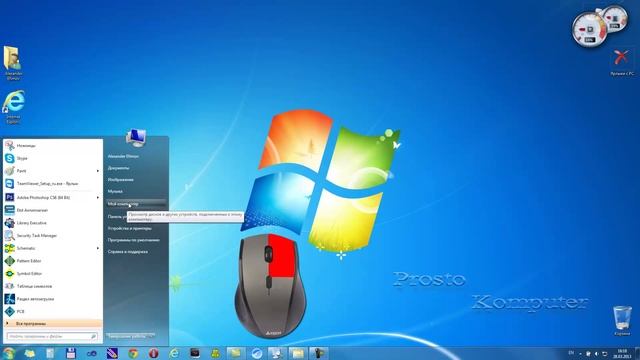
Task: Open the EN language indicator
Action: tap(571, 353)
